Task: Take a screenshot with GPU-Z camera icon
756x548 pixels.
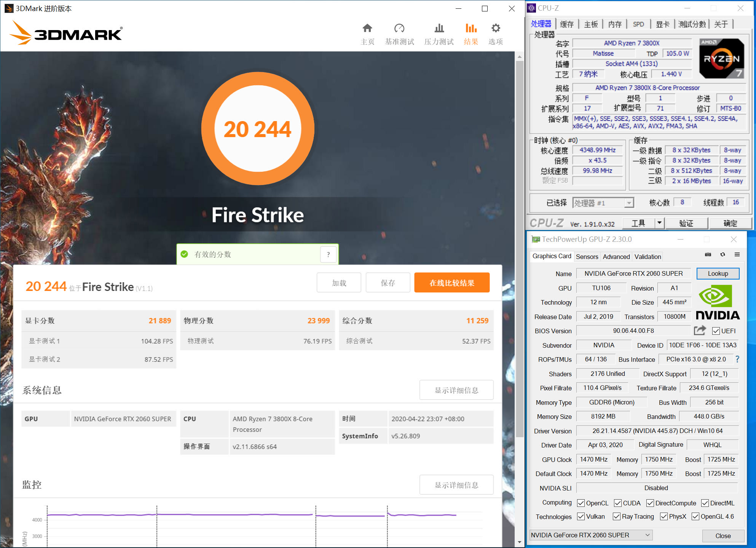Action: 708,254
